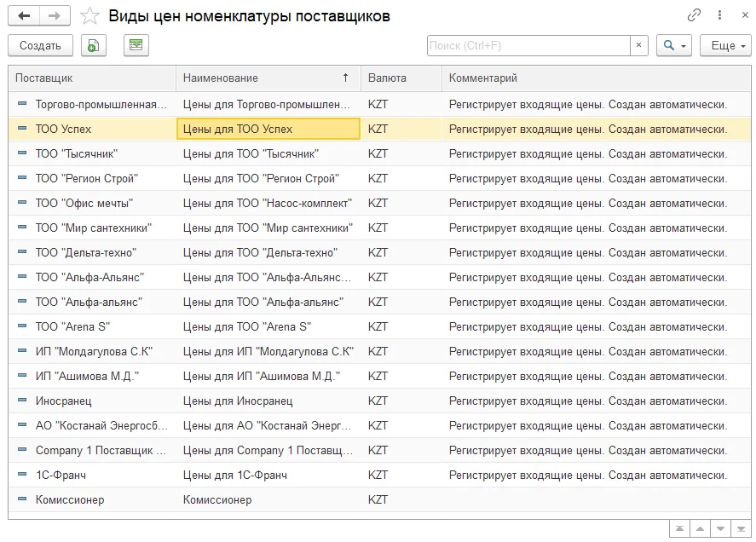
Task: Open the magnifier search dropdown
Action: (x=674, y=45)
